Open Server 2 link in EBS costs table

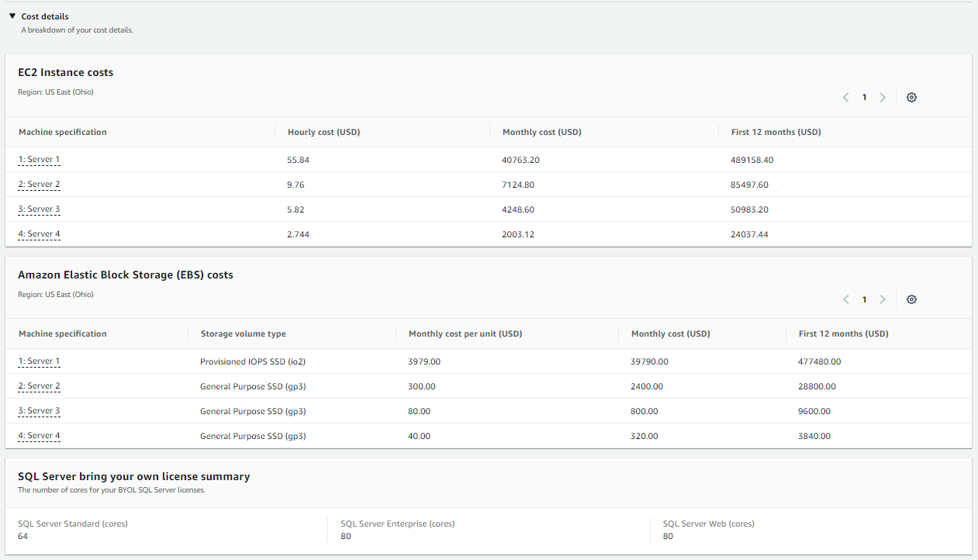pos(39,386)
